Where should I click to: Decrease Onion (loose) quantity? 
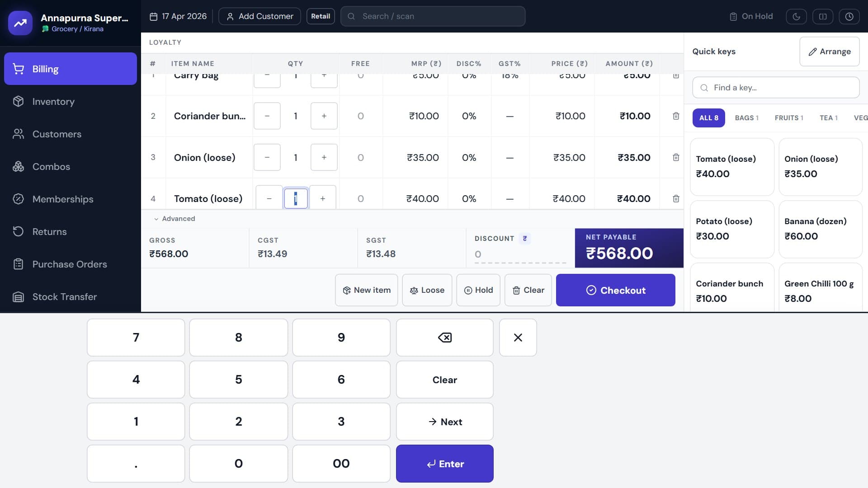click(x=267, y=157)
